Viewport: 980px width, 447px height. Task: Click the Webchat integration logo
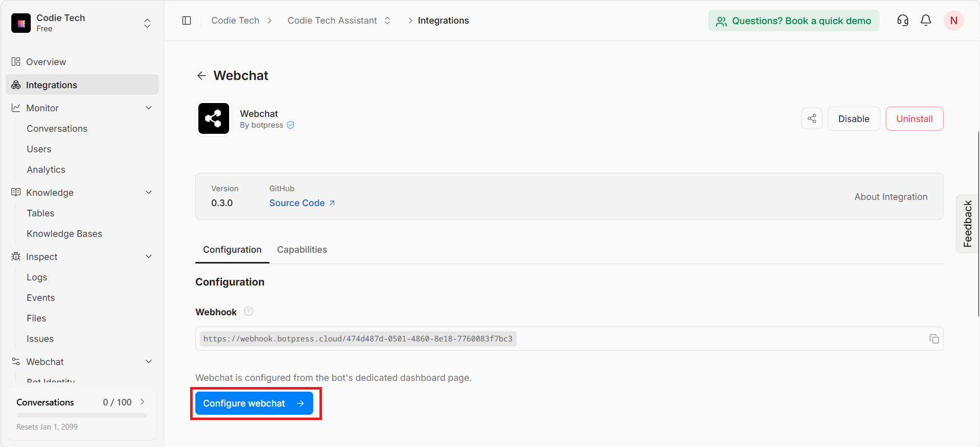pos(214,118)
